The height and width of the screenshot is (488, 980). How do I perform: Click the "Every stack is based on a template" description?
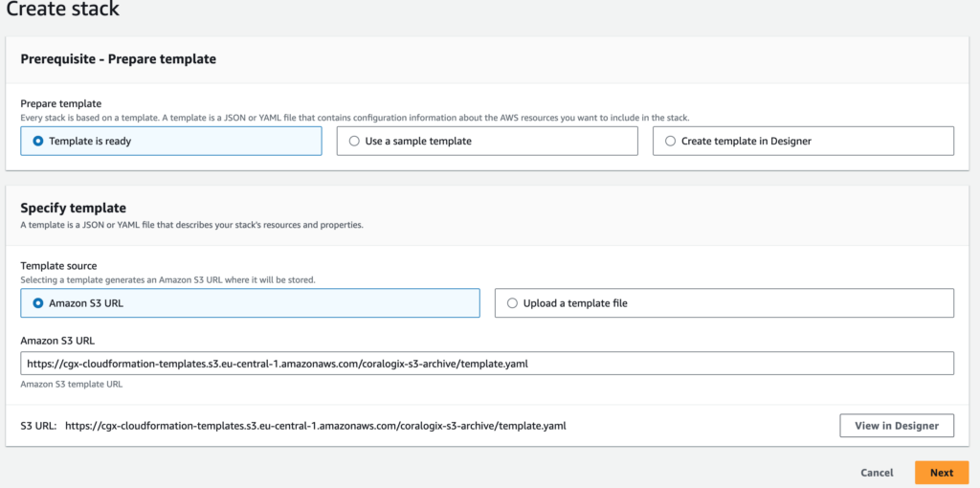coord(355,118)
